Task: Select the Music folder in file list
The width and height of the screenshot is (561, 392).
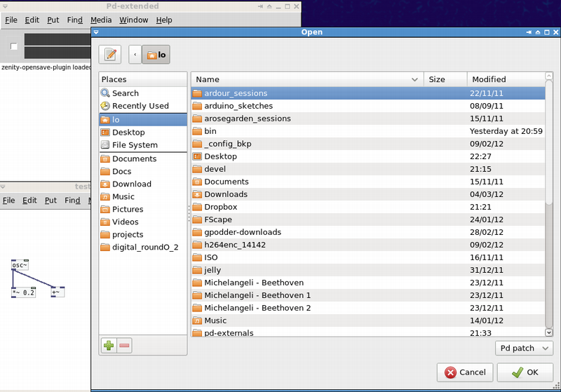Action: tap(367, 320)
